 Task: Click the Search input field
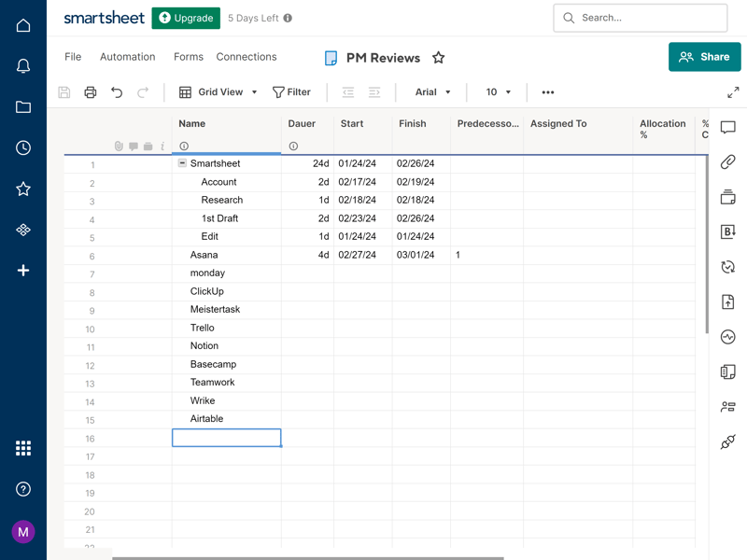tap(641, 18)
